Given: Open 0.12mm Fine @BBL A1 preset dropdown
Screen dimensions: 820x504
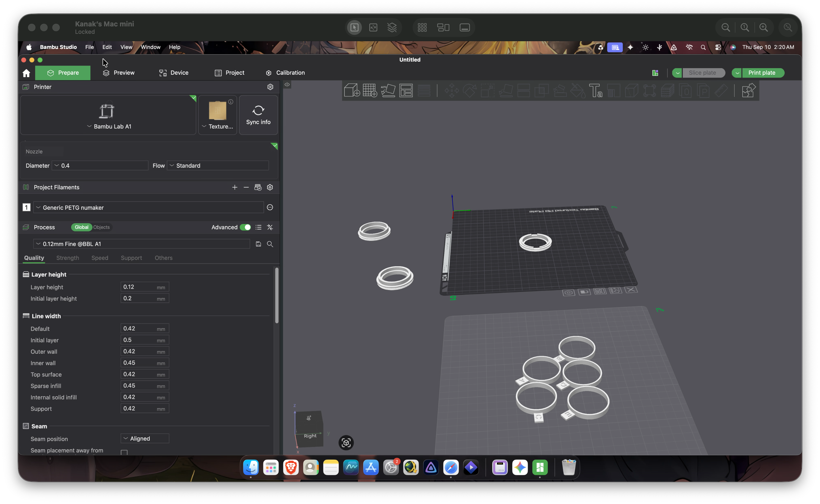Looking at the screenshot, I should pos(141,244).
